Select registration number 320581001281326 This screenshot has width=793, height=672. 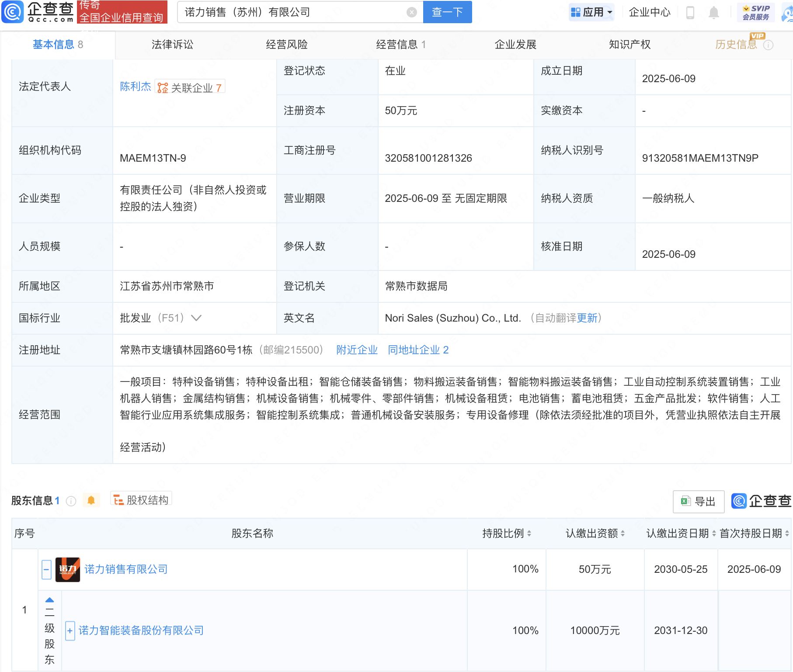coord(428,158)
